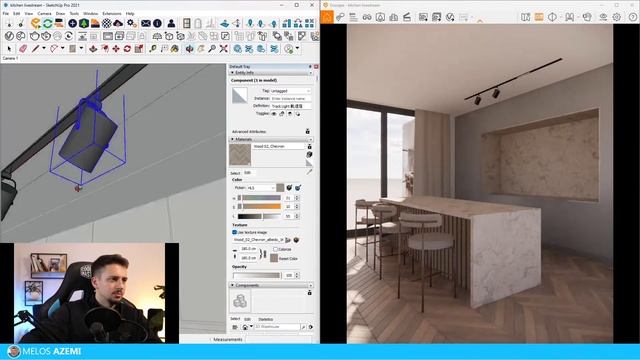
Task: Click the Zoom Extents tool
Action: 224,49
